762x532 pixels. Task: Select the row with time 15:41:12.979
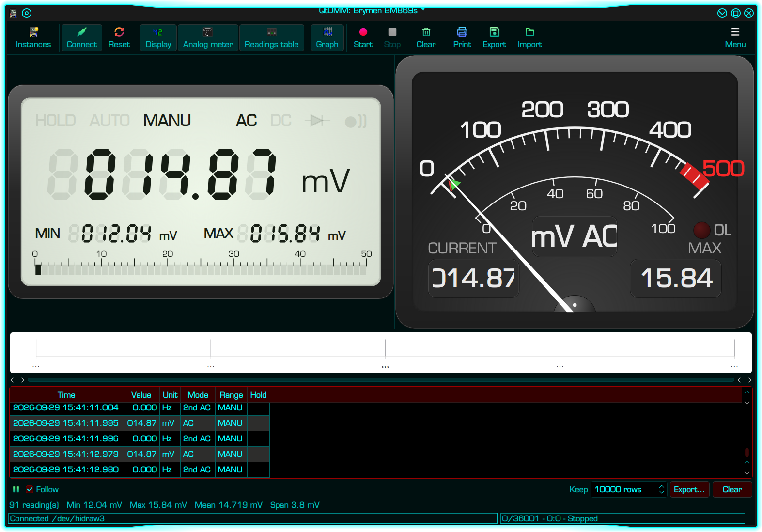coord(140,454)
